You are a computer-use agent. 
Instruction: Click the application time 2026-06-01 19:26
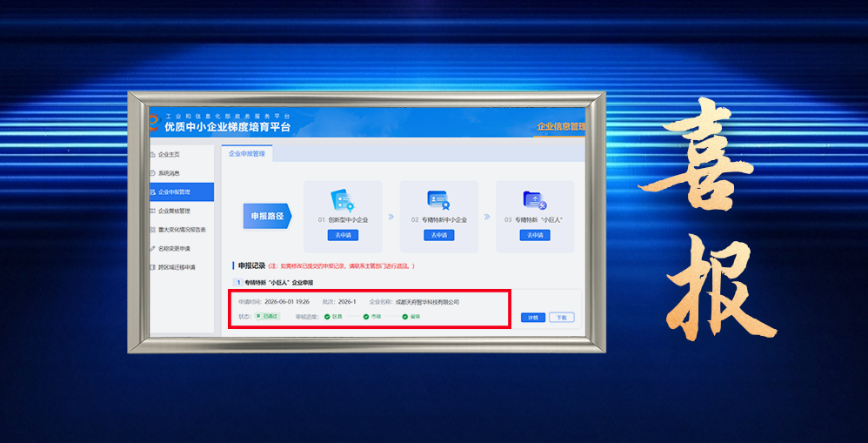tap(287, 302)
